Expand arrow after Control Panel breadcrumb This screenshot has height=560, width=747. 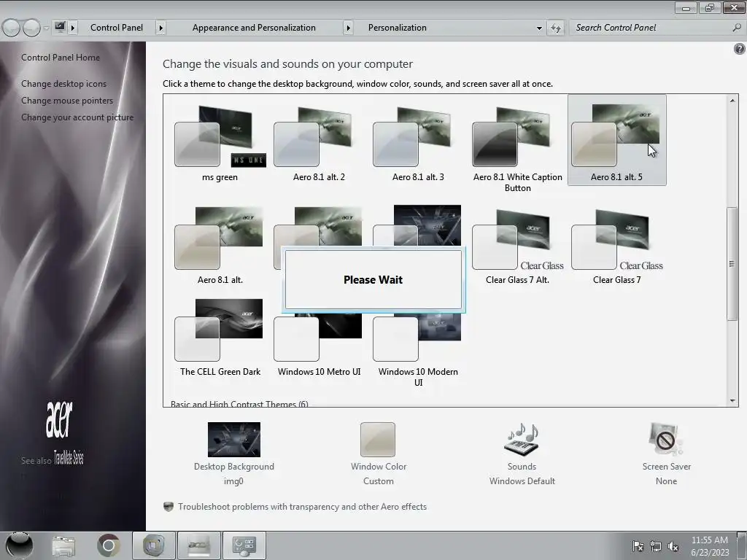pyautogui.click(x=161, y=28)
